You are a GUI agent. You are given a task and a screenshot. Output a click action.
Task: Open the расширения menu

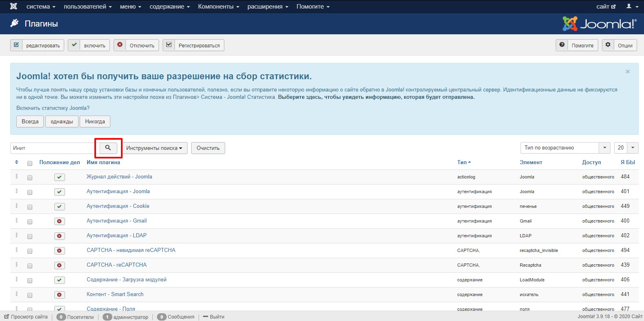pyautogui.click(x=268, y=7)
